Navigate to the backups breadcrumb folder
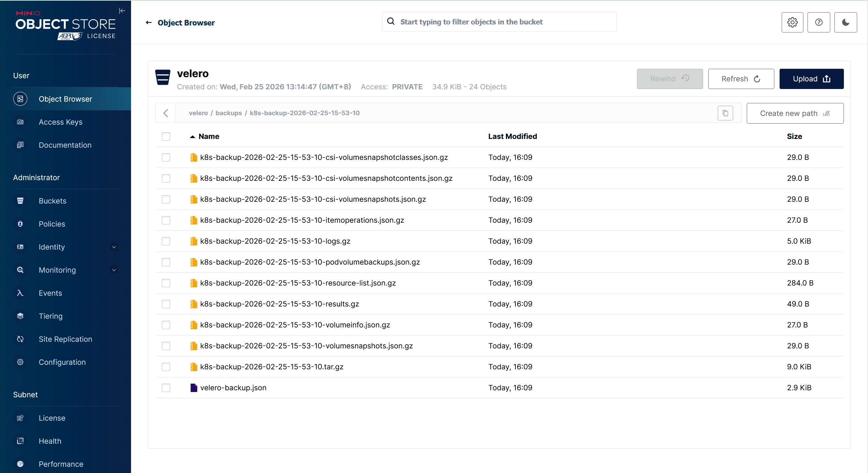 [x=229, y=113]
